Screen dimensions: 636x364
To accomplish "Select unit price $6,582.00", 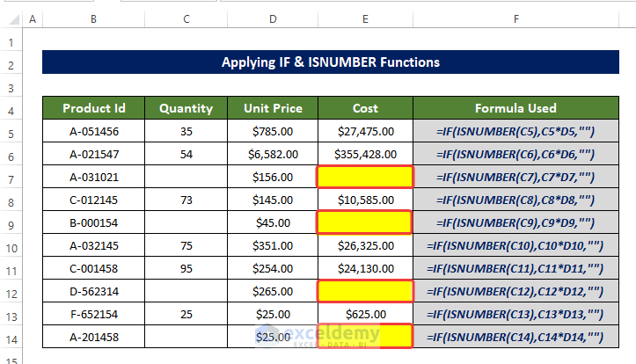I will [x=273, y=154].
